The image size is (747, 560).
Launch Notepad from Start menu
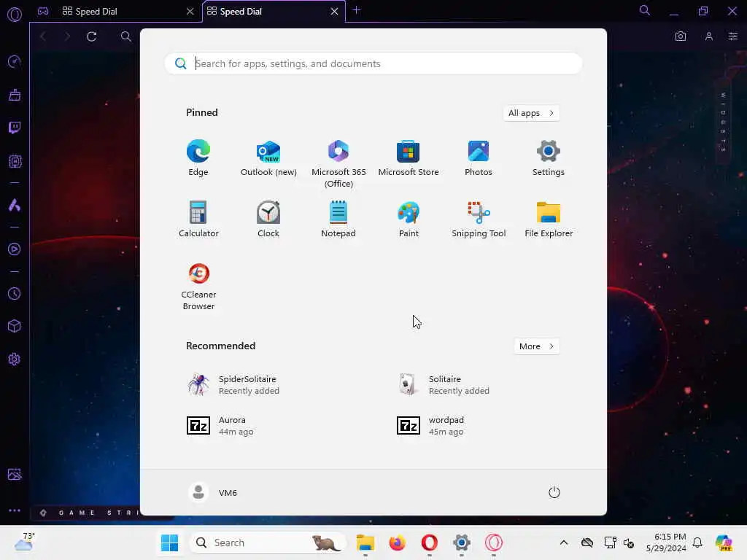coord(338,219)
